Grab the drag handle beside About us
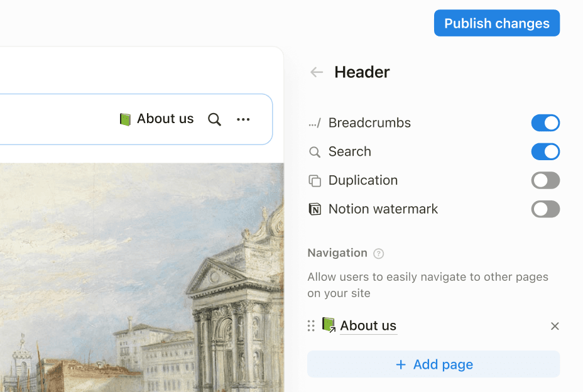This screenshot has height=392, width=583. point(311,325)
